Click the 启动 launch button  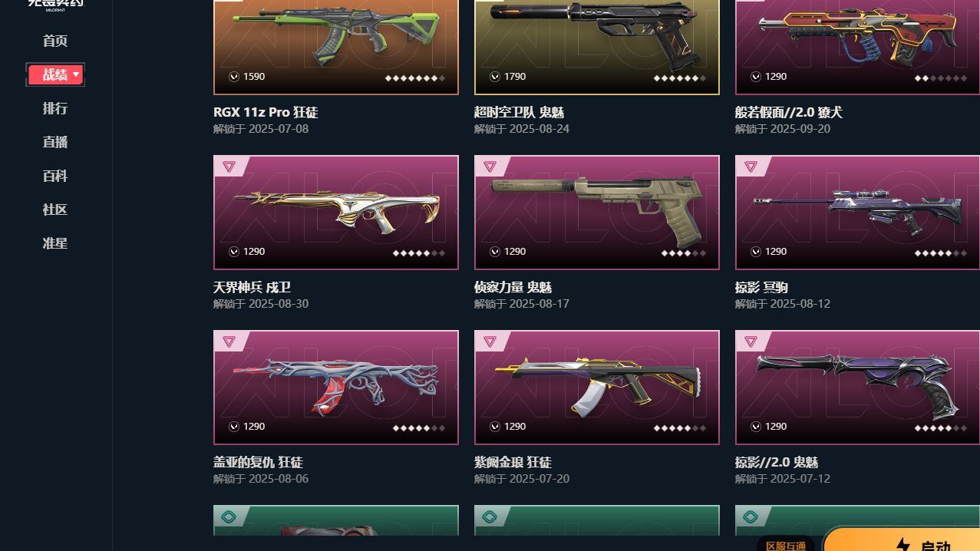(x=902, y=540)
